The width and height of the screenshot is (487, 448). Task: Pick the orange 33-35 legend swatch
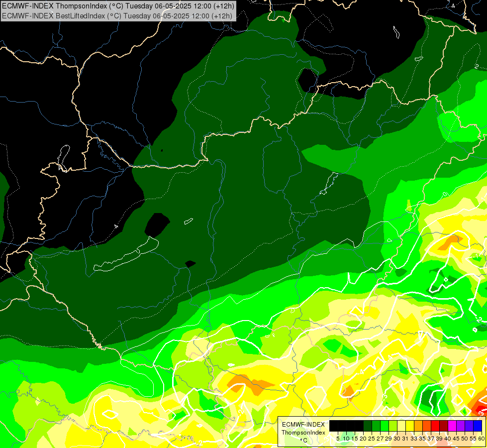418,426
